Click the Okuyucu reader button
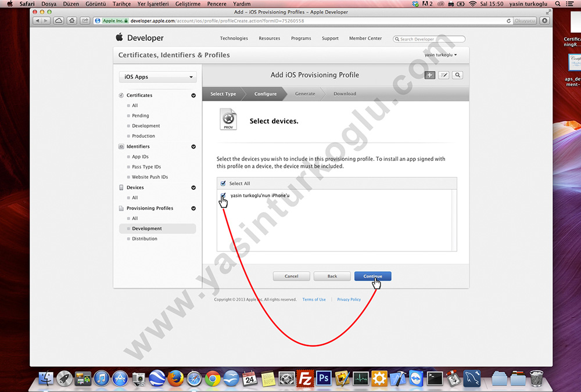The height and width of the screenshot is (392, 581). (525, 21)
